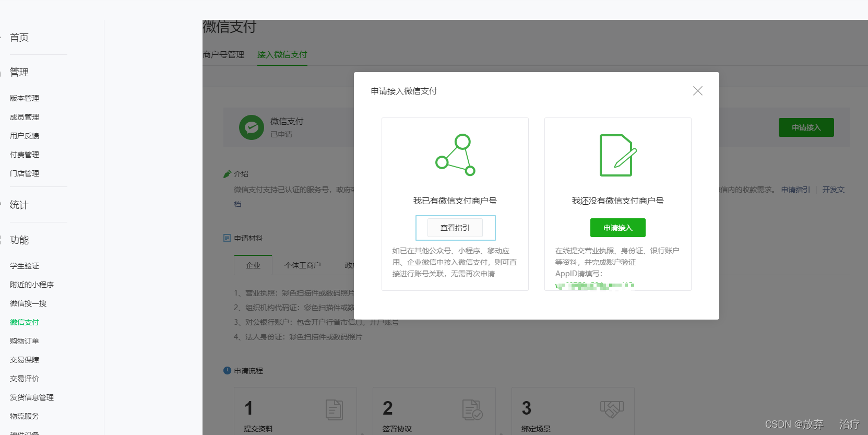This screenshot has width=868, height=435.
Task: Click 提交资料 step card label
Action: pos(258,429)
